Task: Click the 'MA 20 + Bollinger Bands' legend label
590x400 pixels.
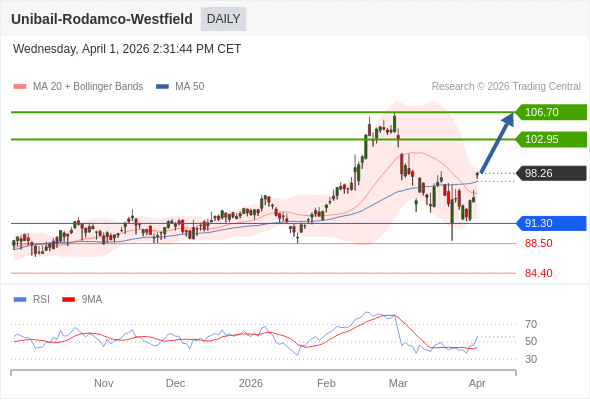Action: pyautogui.click(x=88, y=87)
